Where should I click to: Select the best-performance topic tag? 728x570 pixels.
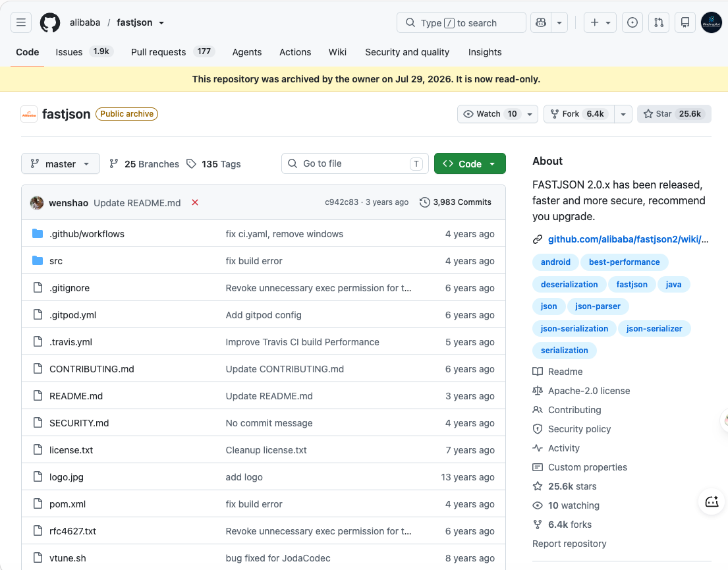pos(625,262)
